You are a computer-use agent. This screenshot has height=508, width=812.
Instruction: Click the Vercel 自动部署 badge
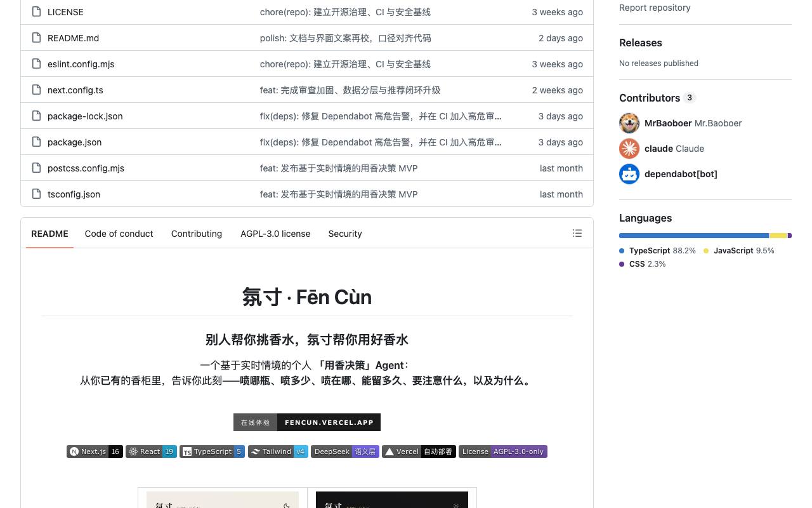pos(419,451)
